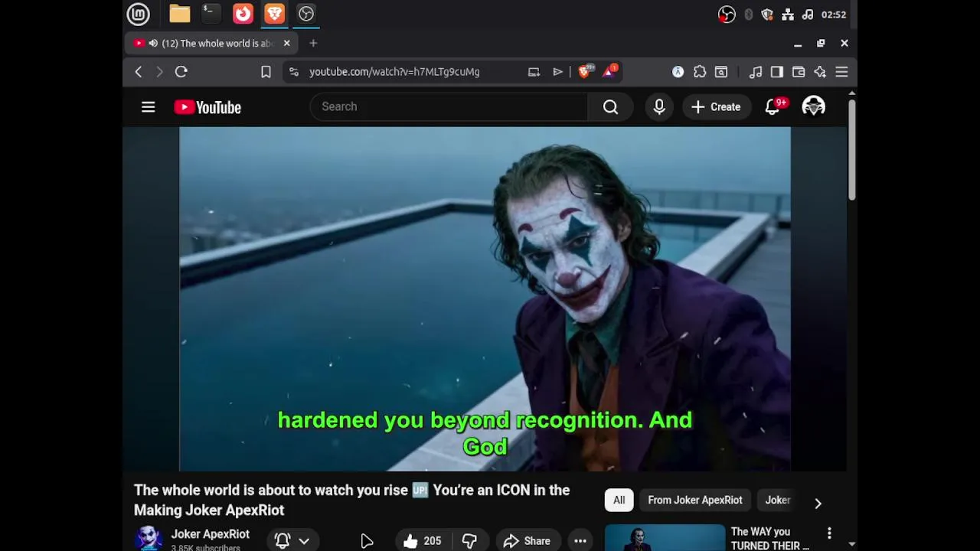Viewport: 980px width, 551px height.
Task: Select the YouTube tab titled 'The whole world is'
Action: point(212,43)
